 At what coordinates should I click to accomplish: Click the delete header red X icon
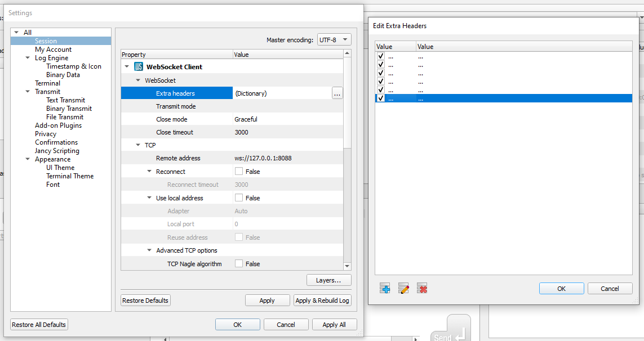coord(422,288)
